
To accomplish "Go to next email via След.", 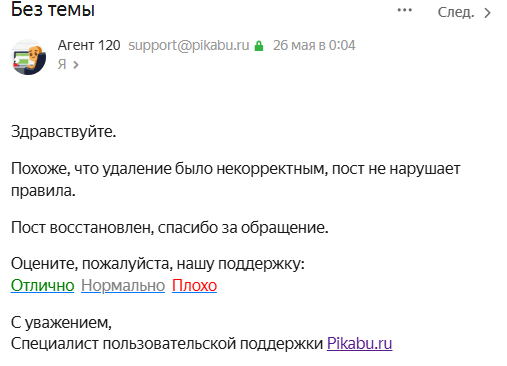I will (x=455, y=13).
